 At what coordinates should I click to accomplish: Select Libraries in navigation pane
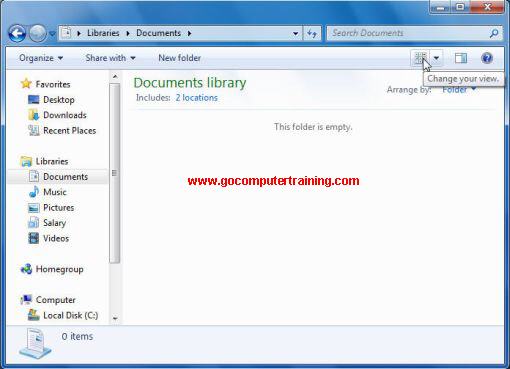point(52,161)
